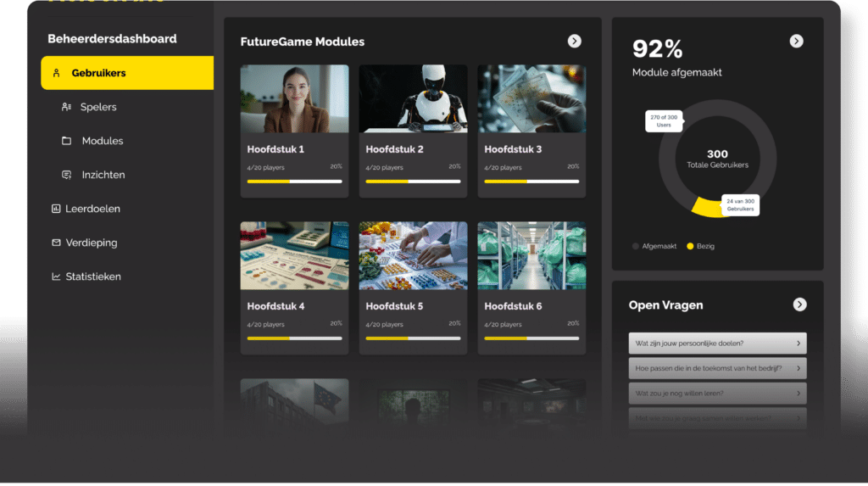Click the 20% value on Hoofdstuk 6

tap(573, 323)
